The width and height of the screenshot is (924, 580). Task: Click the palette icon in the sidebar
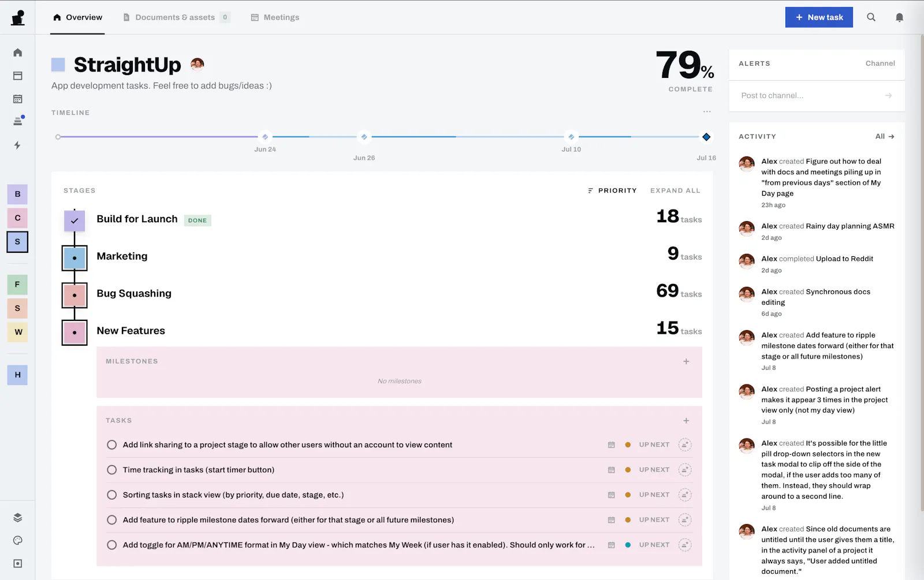[18, 540]
